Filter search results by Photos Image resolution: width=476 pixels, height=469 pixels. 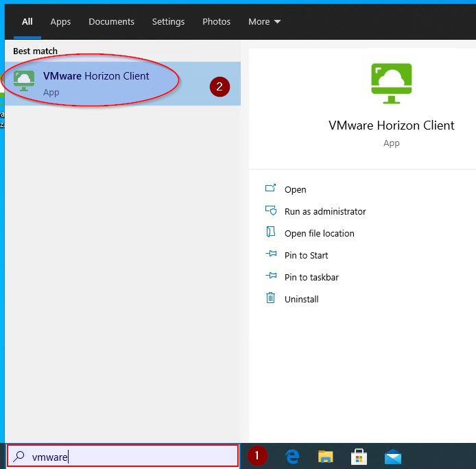tap(216, 21)
